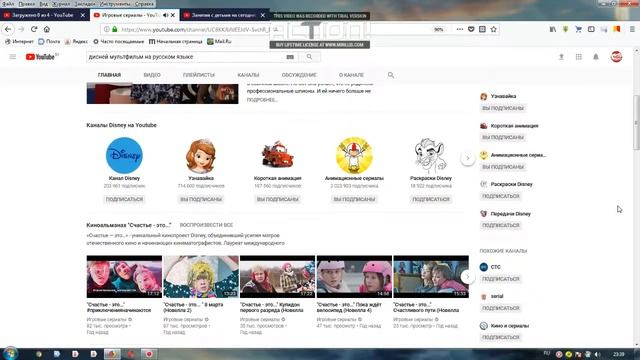Open the Firefox library icon

tap(553, 29)
